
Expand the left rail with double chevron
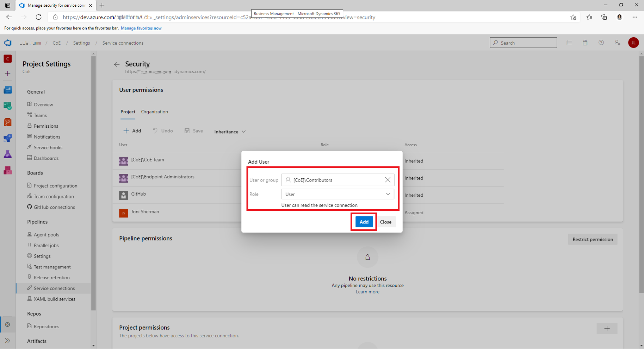click(7, 341)
